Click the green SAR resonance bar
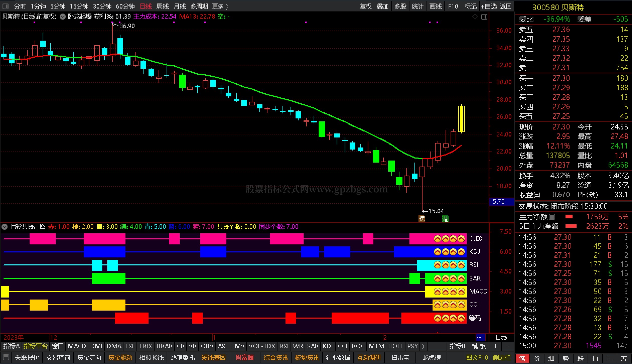This screenshot has width=632, height=364. pyautogui.click(x=446, y=278)
